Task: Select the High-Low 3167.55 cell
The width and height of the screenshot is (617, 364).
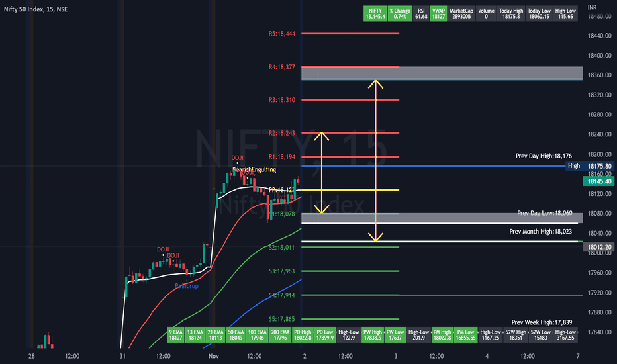Action: [565, 335]
